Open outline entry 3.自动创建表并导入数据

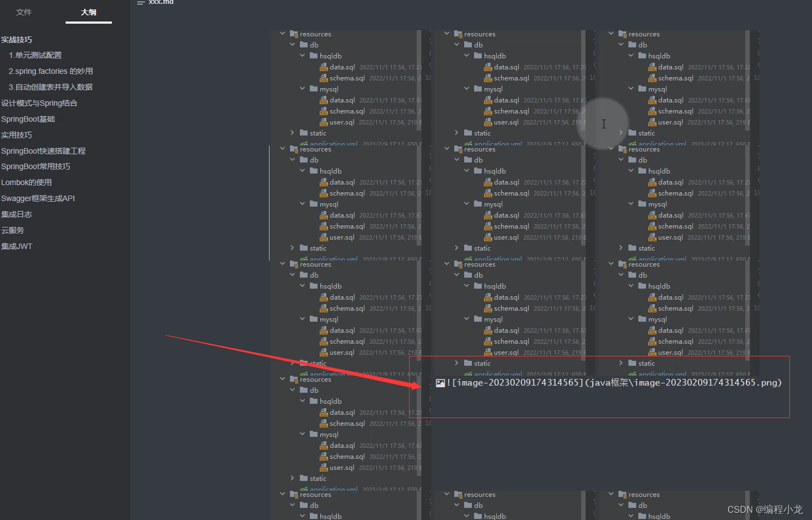click(51, 88)
